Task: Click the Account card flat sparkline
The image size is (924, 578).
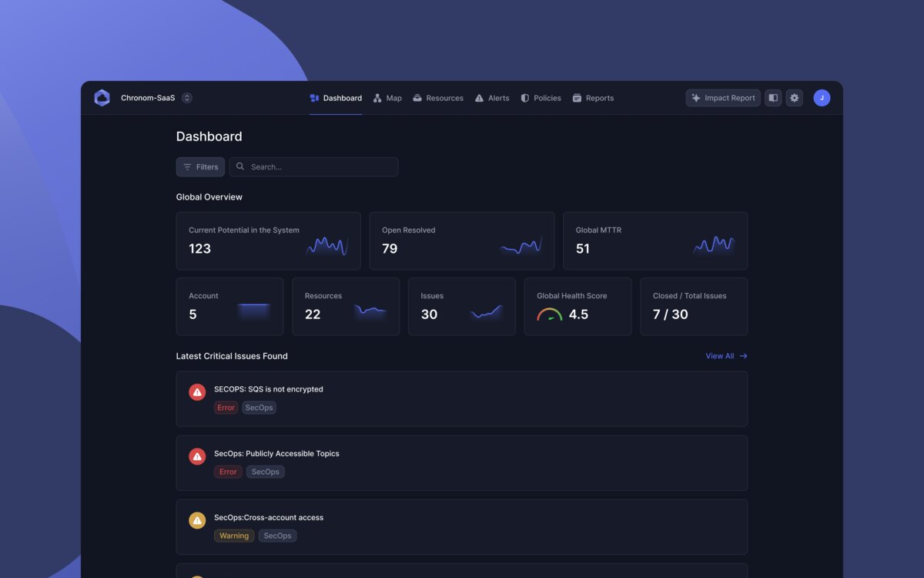Action: tap(254, 311)
